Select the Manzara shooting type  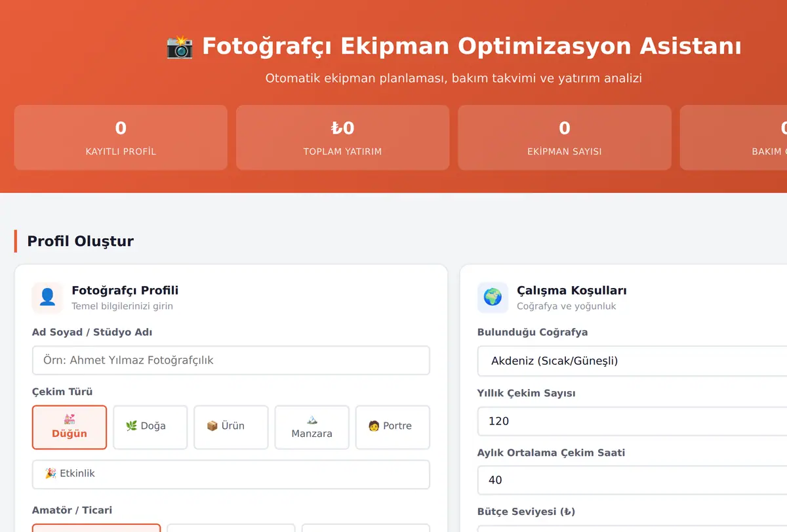point(312,427)
